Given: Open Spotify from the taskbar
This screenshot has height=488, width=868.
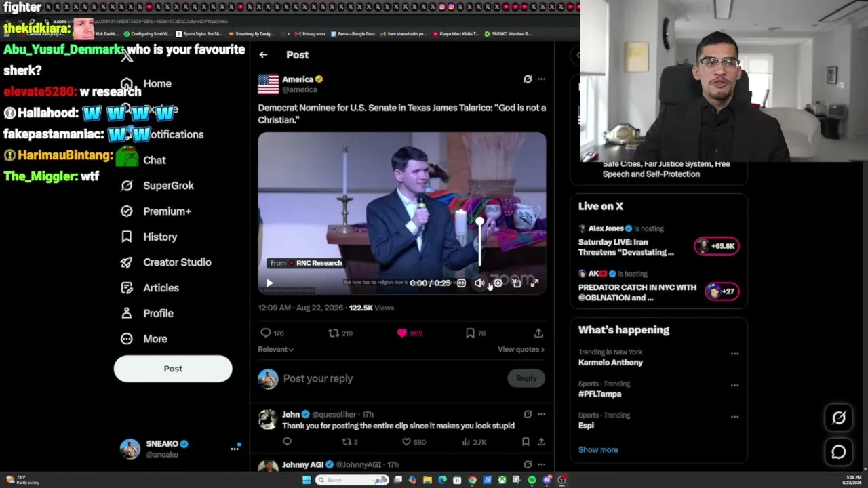Looking at the screenshot, I should (532, 480).
